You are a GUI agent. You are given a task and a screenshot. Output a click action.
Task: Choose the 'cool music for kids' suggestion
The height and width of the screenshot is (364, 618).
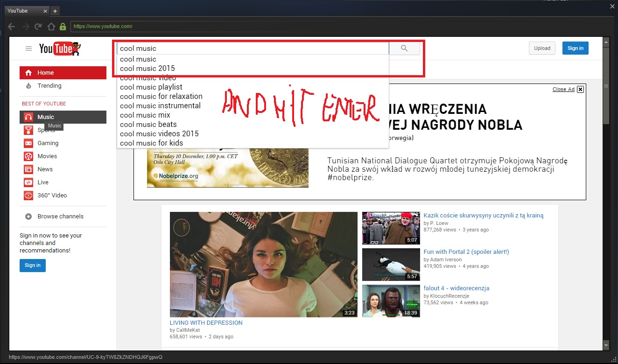(253, 143)
